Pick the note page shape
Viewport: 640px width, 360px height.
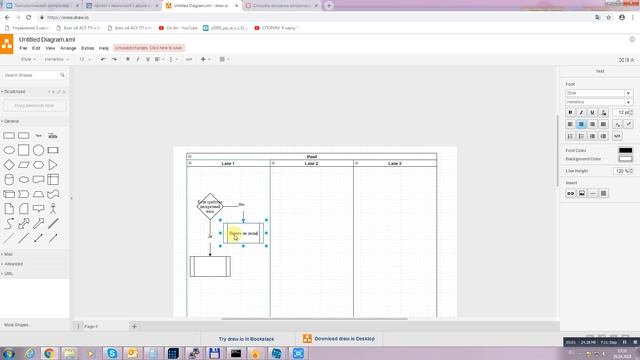coord(9,209)
